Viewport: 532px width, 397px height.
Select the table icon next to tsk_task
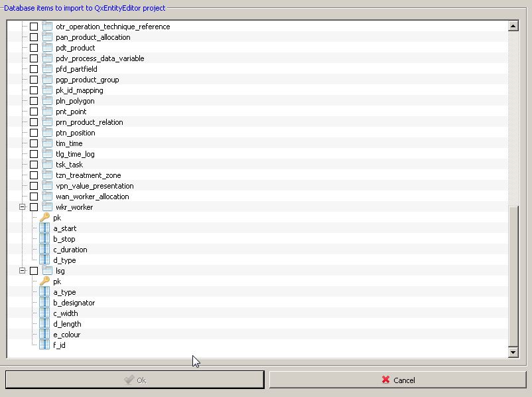(x=46, y=165)
